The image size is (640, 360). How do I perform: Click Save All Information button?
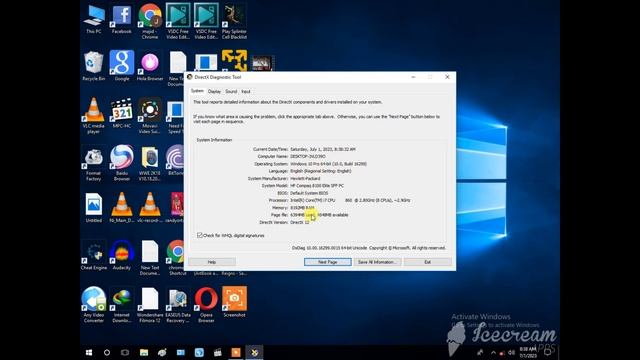click(x=377, y=262)
